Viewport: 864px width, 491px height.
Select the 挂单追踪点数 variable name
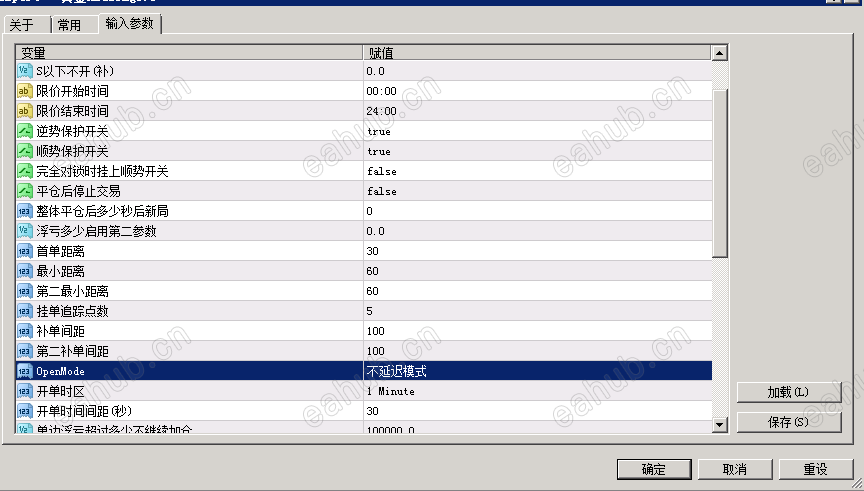pos(73,311)
